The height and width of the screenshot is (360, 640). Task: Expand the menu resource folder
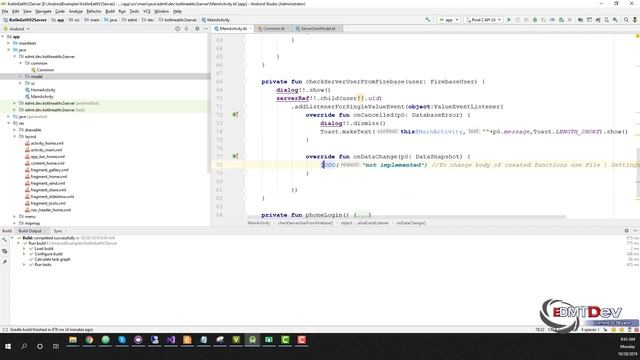pyautogui.click(x=15, y=216)
